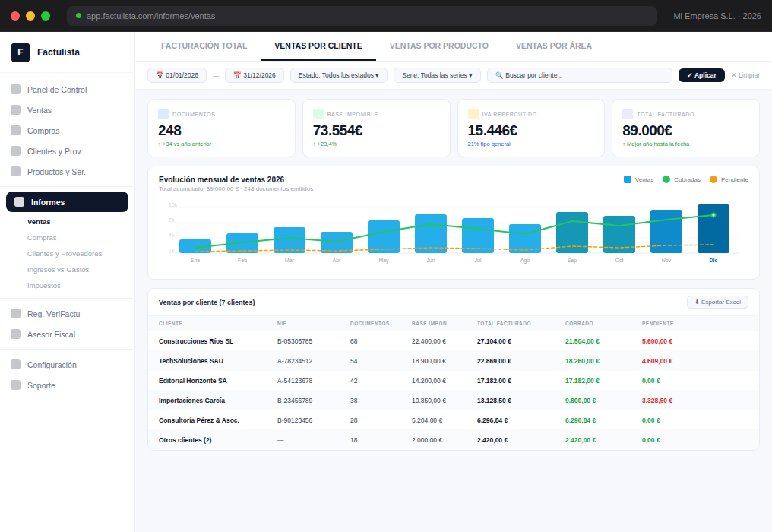Open Informes submenu item Compras
The image size is (772, 532).
(42, 237)
